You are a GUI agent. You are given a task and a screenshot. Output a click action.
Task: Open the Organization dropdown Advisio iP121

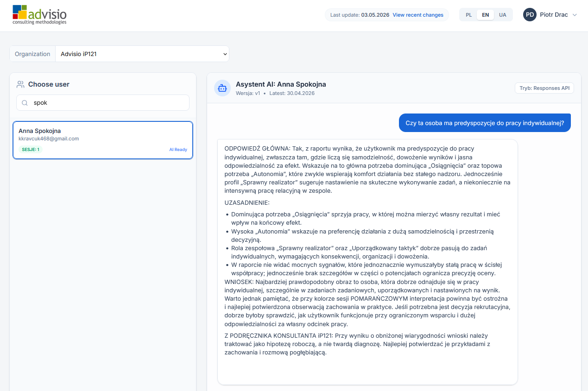point(142,54)
